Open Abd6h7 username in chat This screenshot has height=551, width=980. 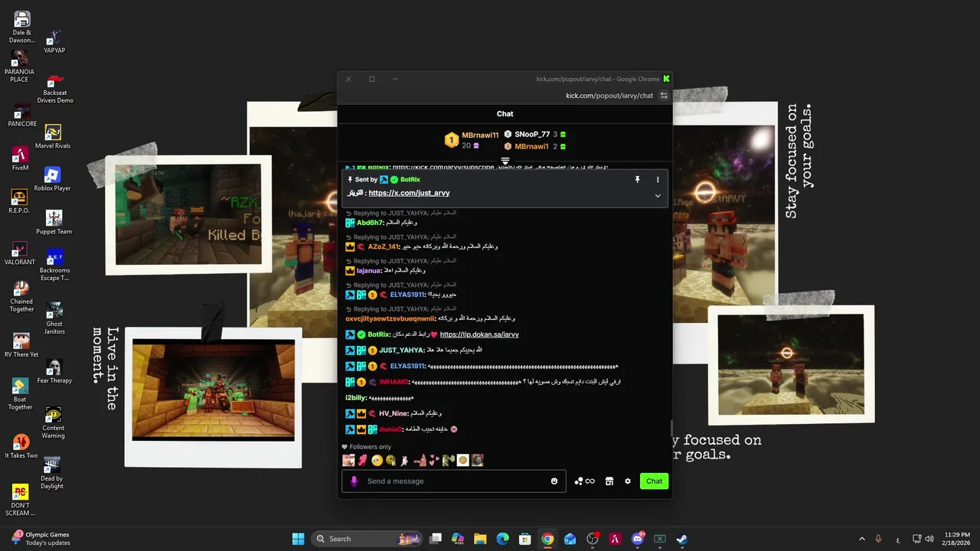370,223
